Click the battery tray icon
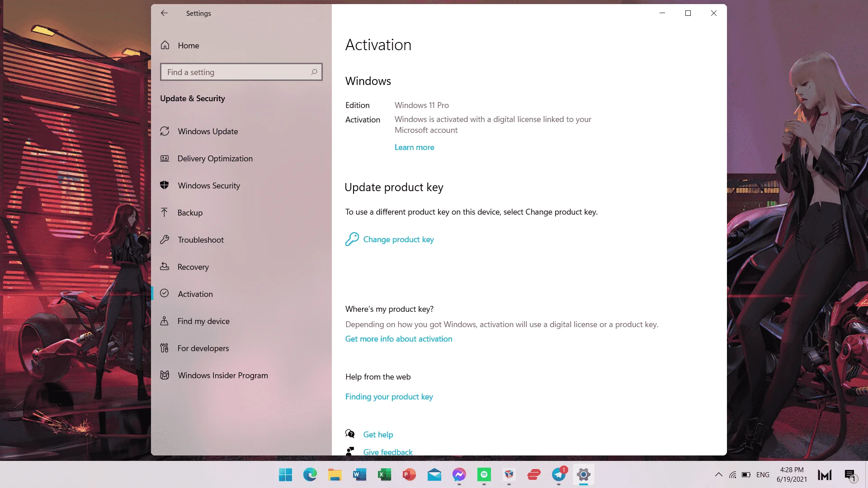Screen dimensions: 868x488 [x=746, y=474]
